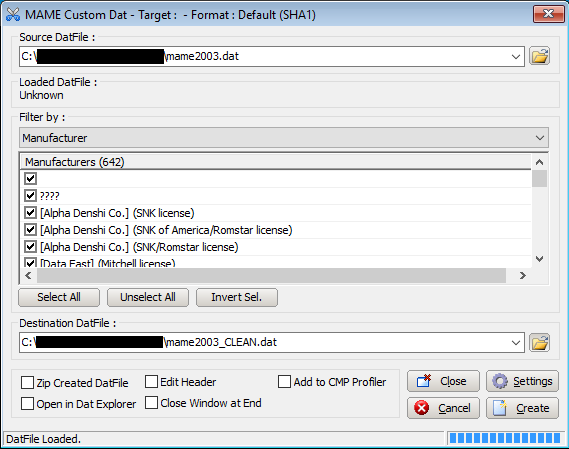
Task: Click the blue progress bar in status bar
Action: [505, 438]
